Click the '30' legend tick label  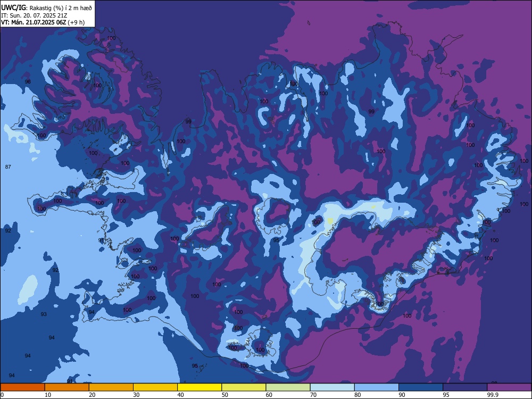136,395
